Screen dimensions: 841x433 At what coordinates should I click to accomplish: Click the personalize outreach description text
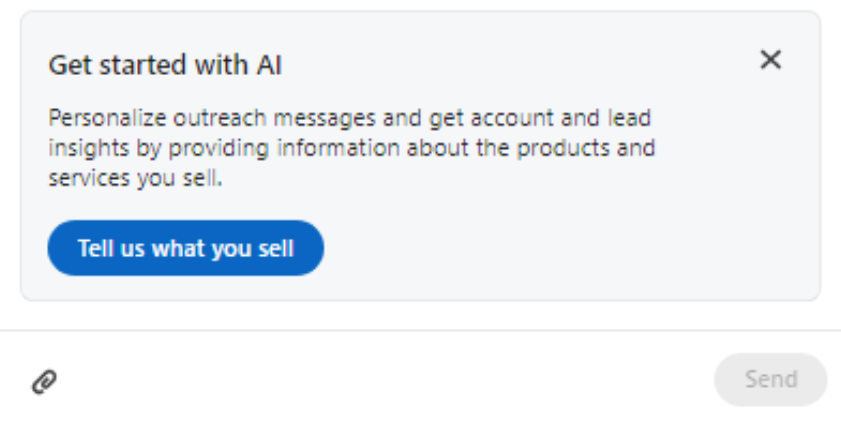351,148
